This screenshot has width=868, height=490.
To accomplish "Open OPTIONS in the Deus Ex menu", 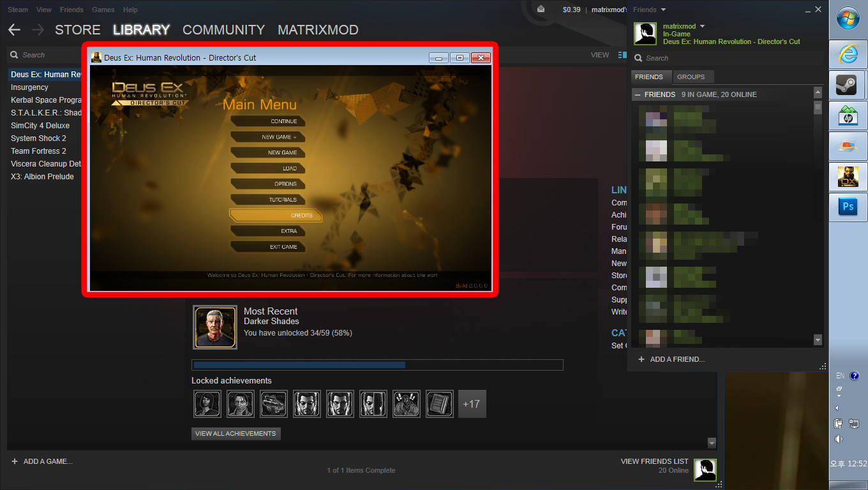I will pyautogui.click(x=268, y=184).
